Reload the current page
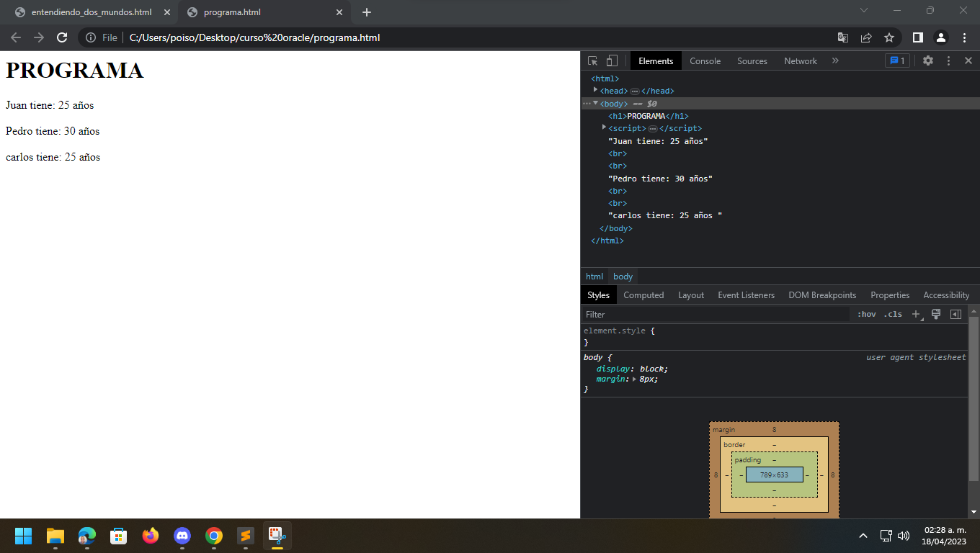Image resolution: width=980 pixels, height=553 pixels. [x=62, y=37]
